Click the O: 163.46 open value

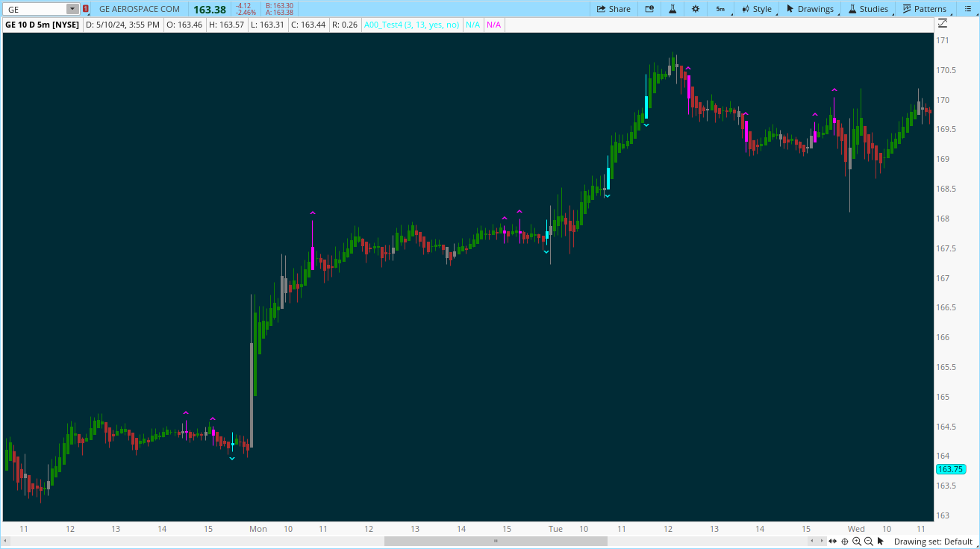184,25
